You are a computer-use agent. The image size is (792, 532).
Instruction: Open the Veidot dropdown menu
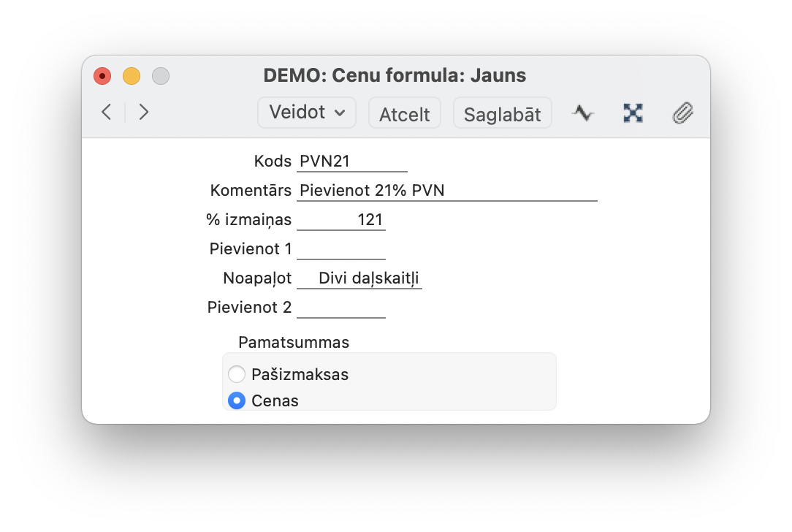pyautogui.click(x=307, y=113)
